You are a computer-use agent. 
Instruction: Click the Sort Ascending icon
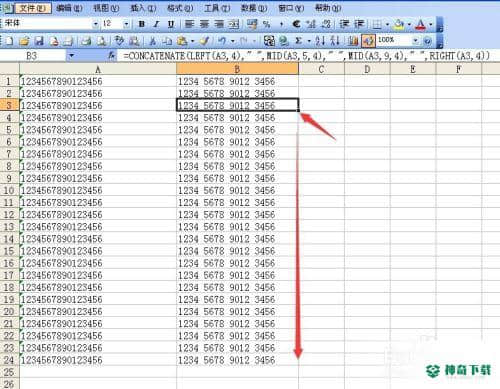coord(320,41)
